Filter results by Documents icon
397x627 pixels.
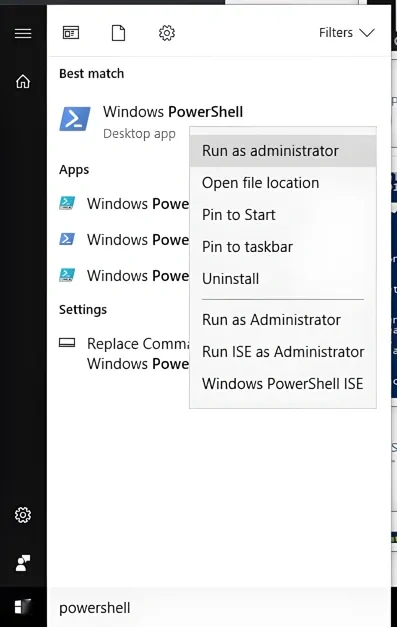click(118, 33)
